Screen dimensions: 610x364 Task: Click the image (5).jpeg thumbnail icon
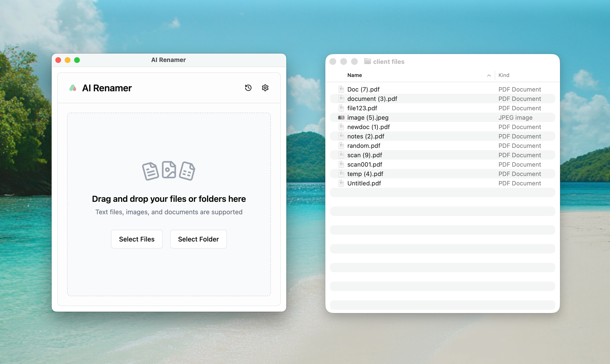coord(341,118)
